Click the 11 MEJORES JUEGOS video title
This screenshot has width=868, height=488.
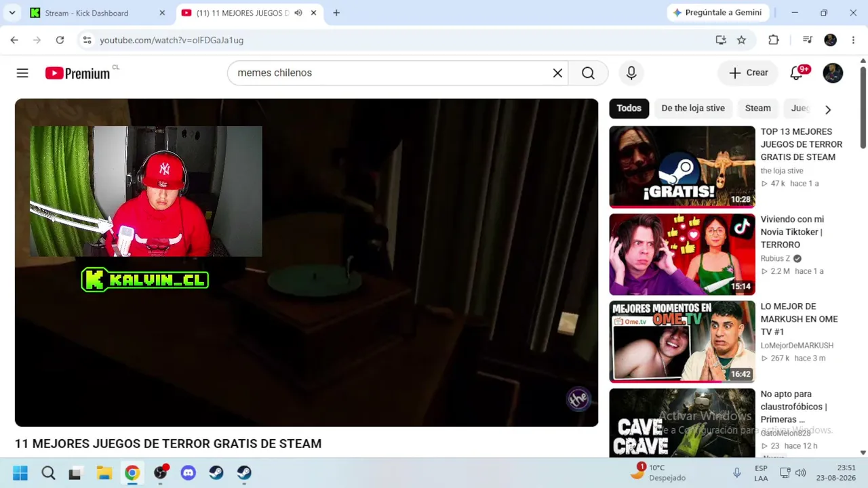(x=168, y=444)
